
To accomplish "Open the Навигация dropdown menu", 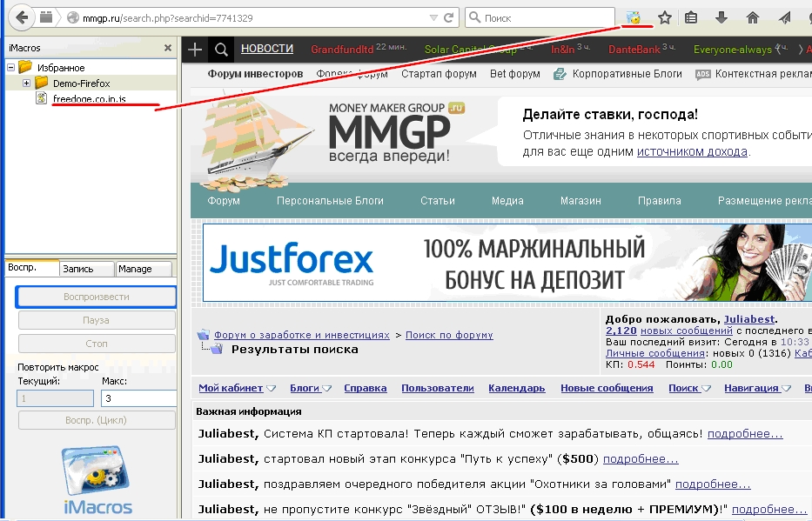I will coord(755,388).
